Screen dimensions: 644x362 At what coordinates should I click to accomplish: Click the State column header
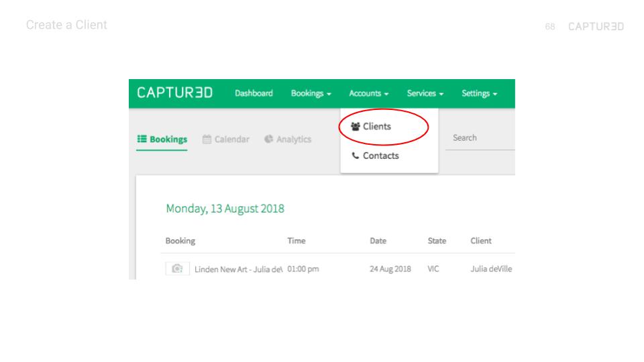pyautogui.click(x=437, y=241)
